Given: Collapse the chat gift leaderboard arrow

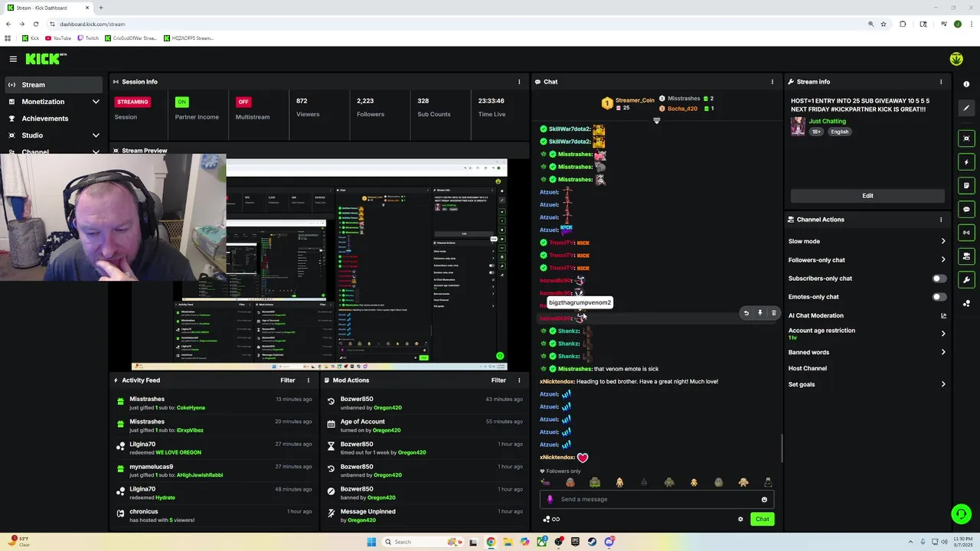Looking at the screenshot, I should pos(656,121).
